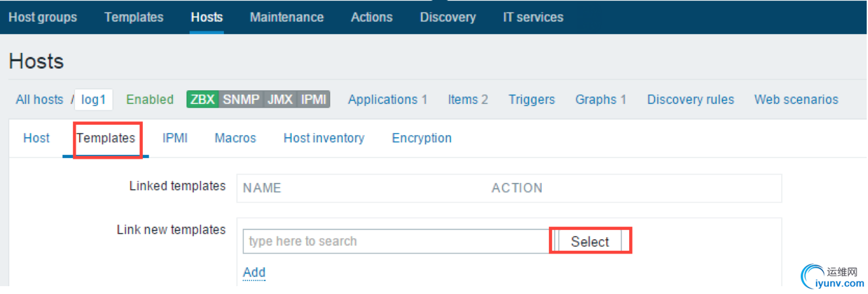Switch to the Host inventory tab
Screen dimensions: 868x294
click(x=324, y=139)
